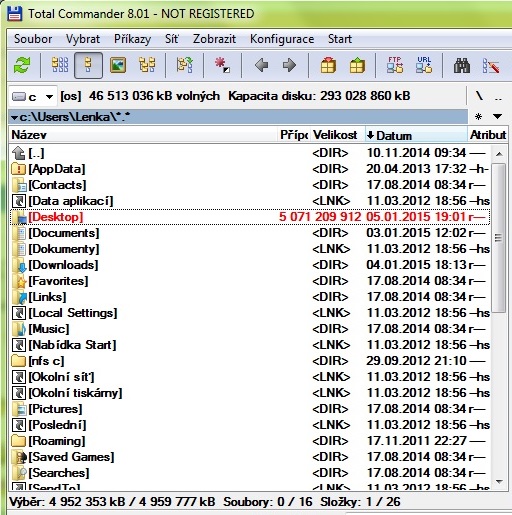Click the green Refresh source icon
Screen dimensions: 512x515
[22, 65]
